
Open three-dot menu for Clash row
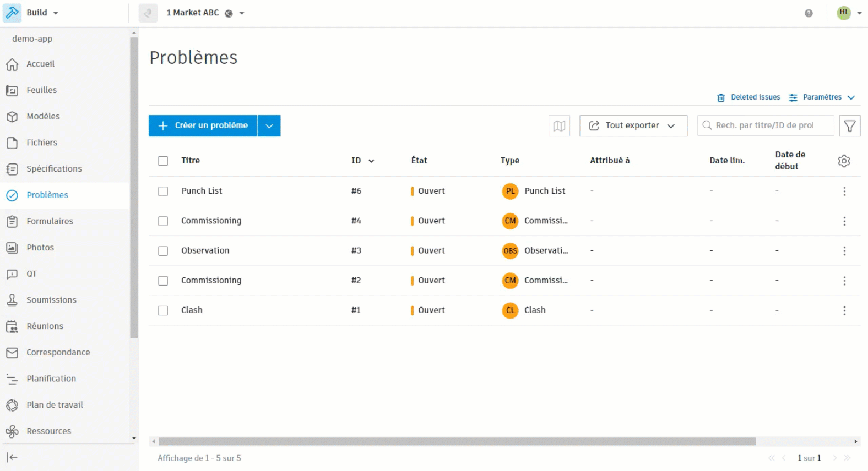844,310
